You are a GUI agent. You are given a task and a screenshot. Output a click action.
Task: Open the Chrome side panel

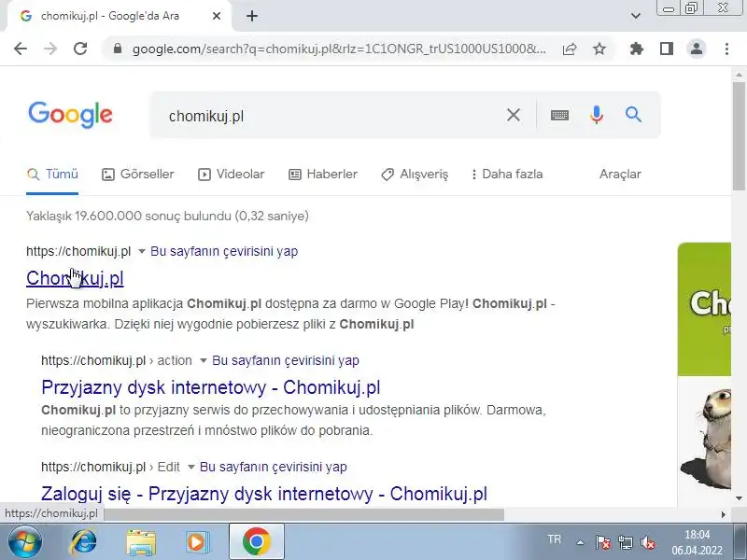click(667, 49)
